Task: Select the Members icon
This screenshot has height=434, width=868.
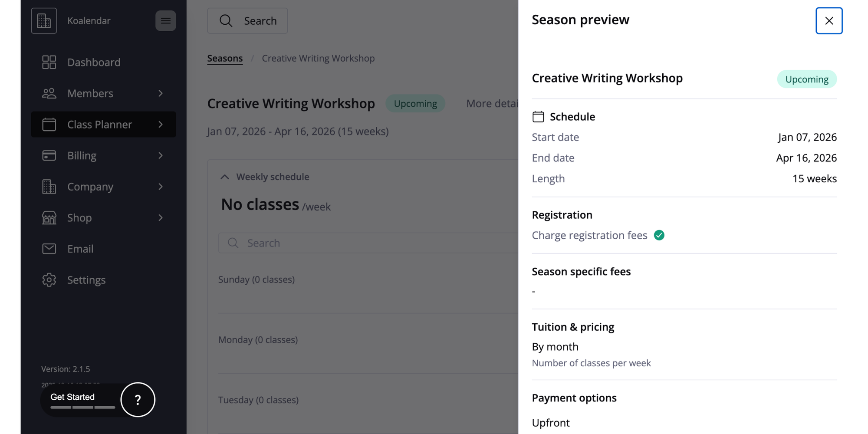Action: coord(49,93)
